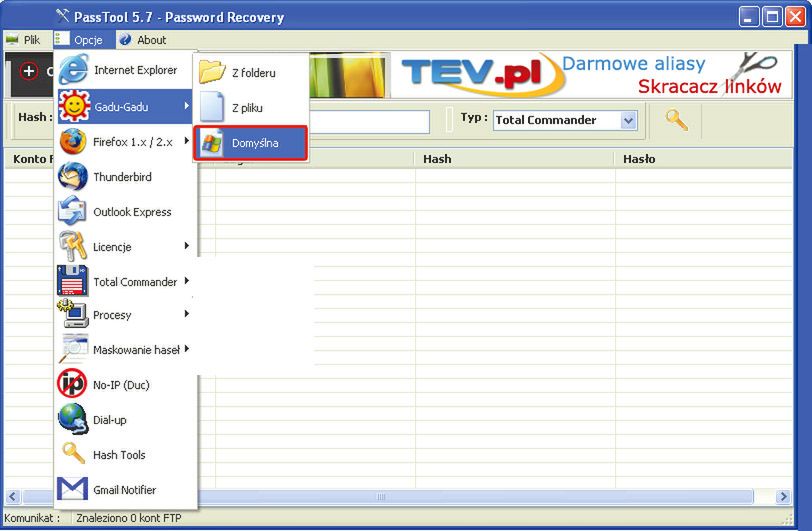
Task: Open the Opcje menu
Action: pyautogui.click(x=84, y=40)
